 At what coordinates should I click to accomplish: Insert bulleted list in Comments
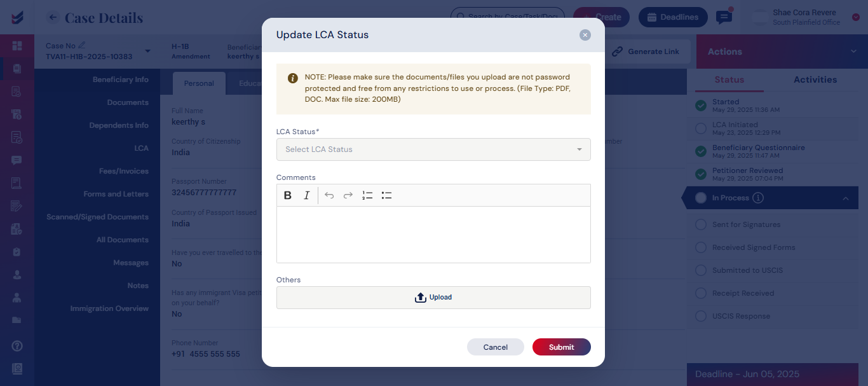point(386,195)
